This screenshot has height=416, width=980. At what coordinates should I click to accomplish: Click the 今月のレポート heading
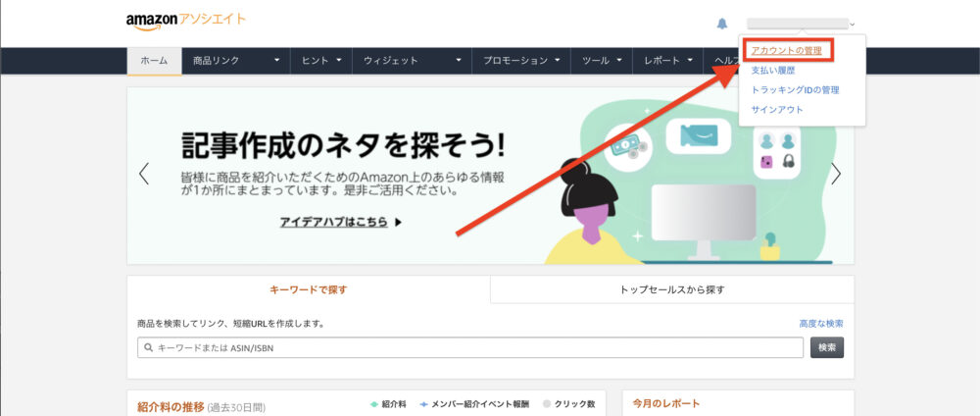tap(666, 404)
